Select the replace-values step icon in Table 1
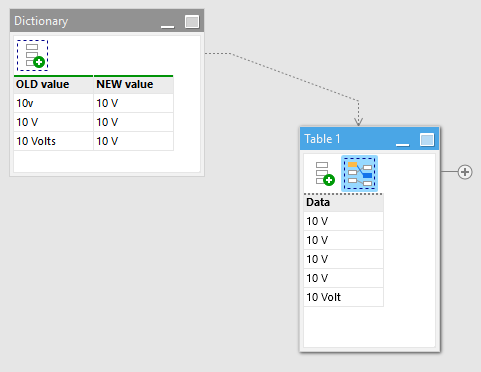Image resolution: width=481 pixels, height=372 pixels. (359, 174)
